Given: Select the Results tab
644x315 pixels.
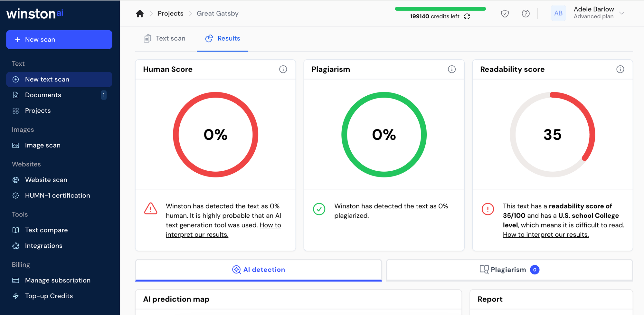Looking at the screenshot, I should tap(223, 38).
